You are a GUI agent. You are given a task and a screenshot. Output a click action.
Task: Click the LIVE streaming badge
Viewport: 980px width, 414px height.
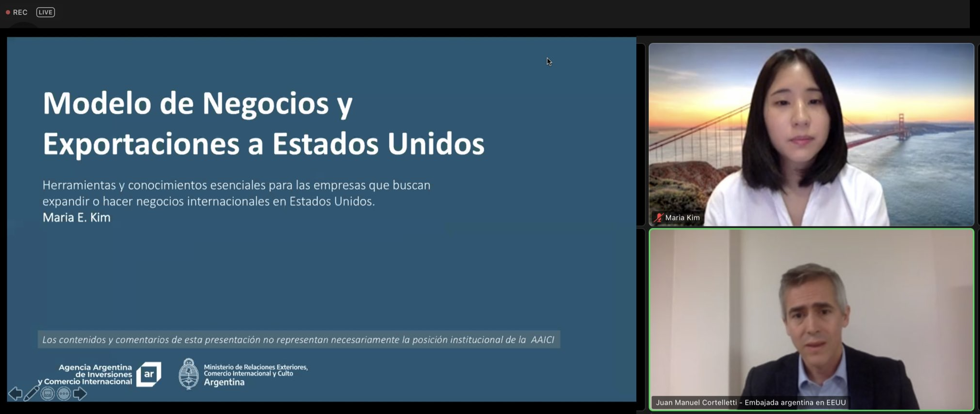[45, 12]
